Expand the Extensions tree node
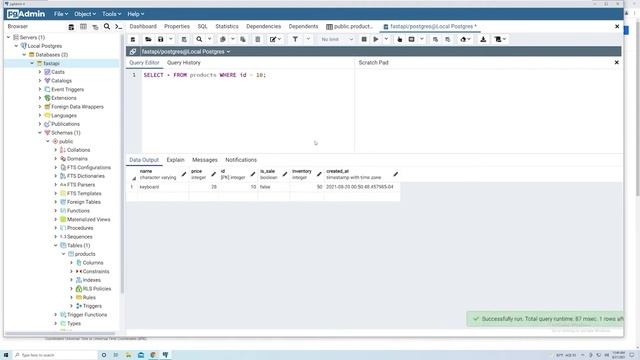 tap(40, 98)
